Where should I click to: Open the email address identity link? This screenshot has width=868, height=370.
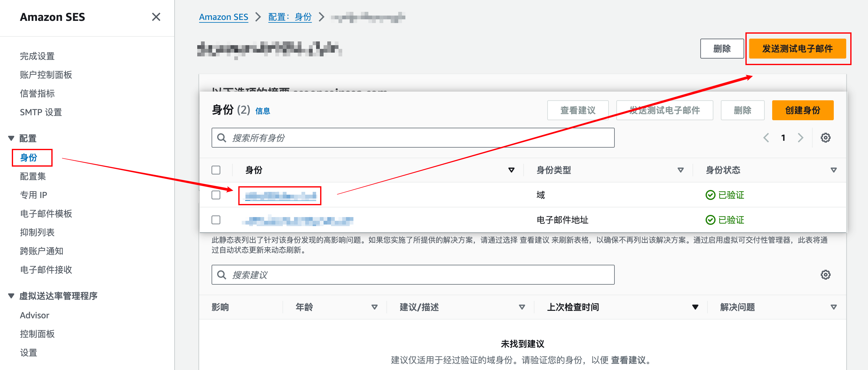pyautogui.click(x=298, y=221)
